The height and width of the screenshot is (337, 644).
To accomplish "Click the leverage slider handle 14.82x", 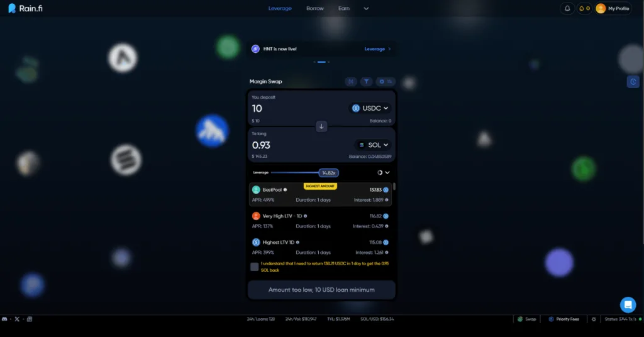I will (328, 173).
